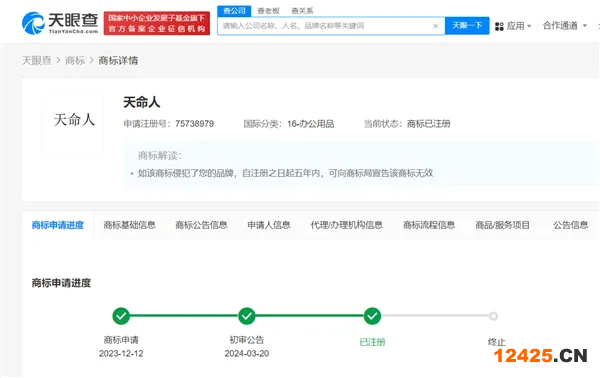Select registration number 75738979

click(x=194, y=124)
